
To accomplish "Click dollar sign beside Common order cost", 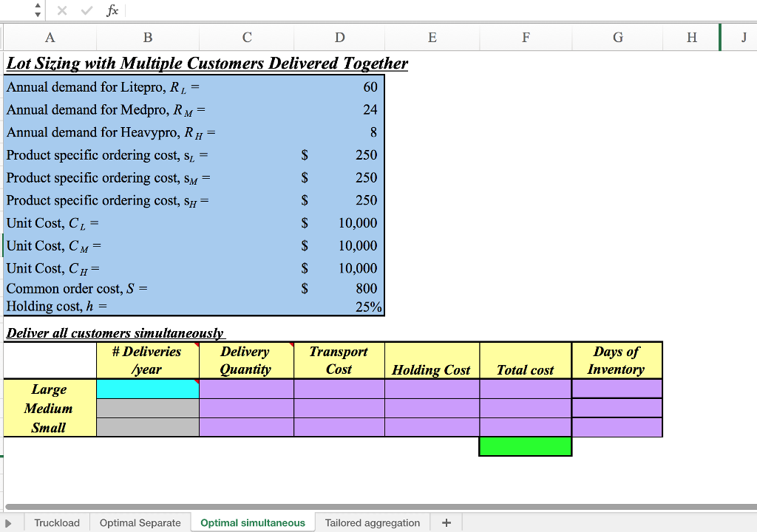I will 305,289.
